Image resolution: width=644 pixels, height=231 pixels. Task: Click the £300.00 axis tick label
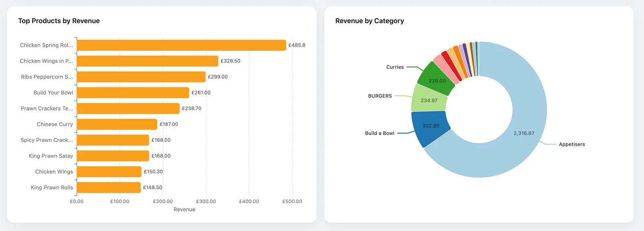coord(206,201)
